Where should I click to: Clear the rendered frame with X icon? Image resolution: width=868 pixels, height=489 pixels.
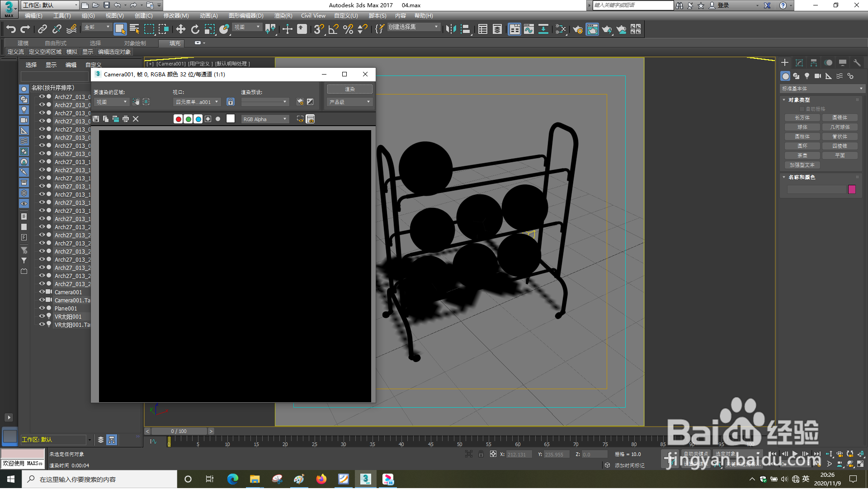tap(136, 119)
